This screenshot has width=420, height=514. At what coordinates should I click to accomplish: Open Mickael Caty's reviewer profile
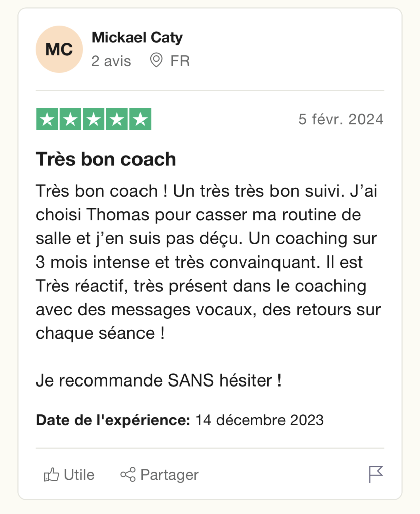tap(137, 37)
